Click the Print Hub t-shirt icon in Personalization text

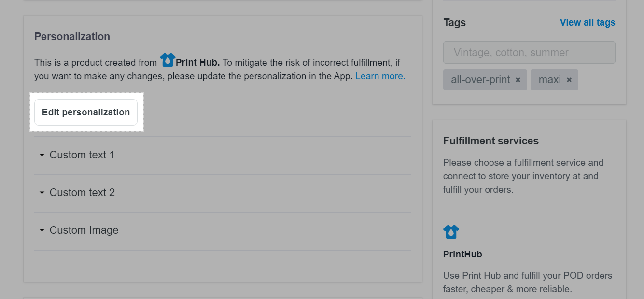pos(168,60)
